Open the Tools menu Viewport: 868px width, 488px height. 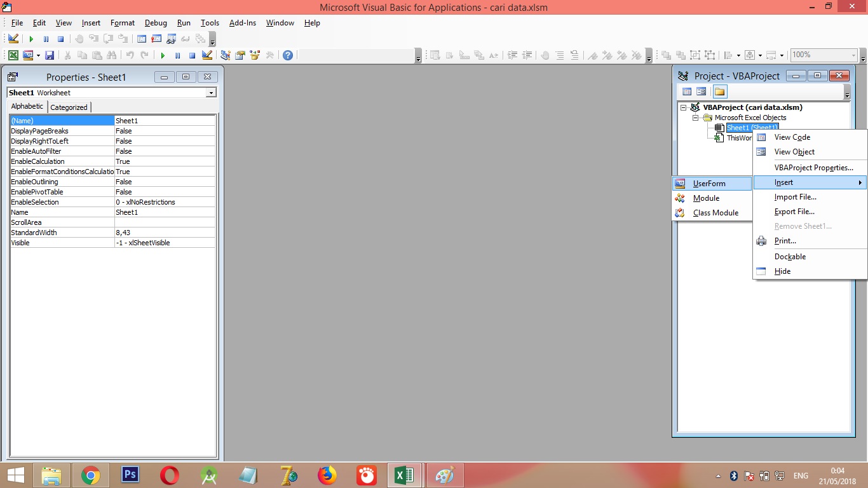[210, 23]
